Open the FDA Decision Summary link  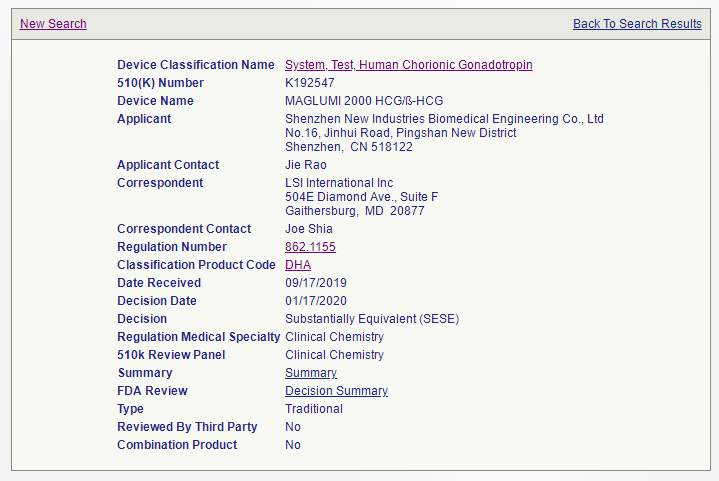click(x=336, y=391)
